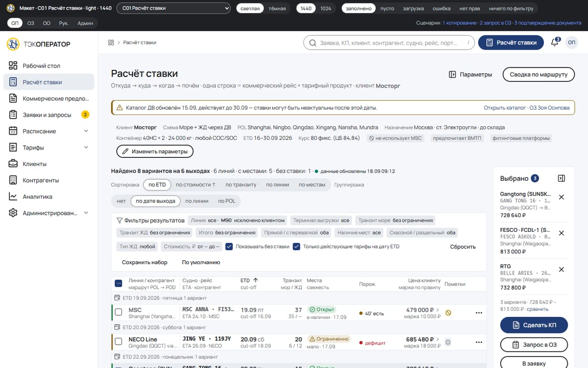Open three-dot menu for NECO Line row
The height and width of the screenshot is (368, 588).
479,342
